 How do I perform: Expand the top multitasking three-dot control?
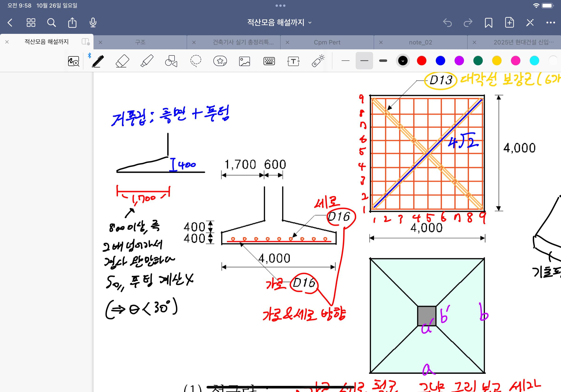click(280, 5)
